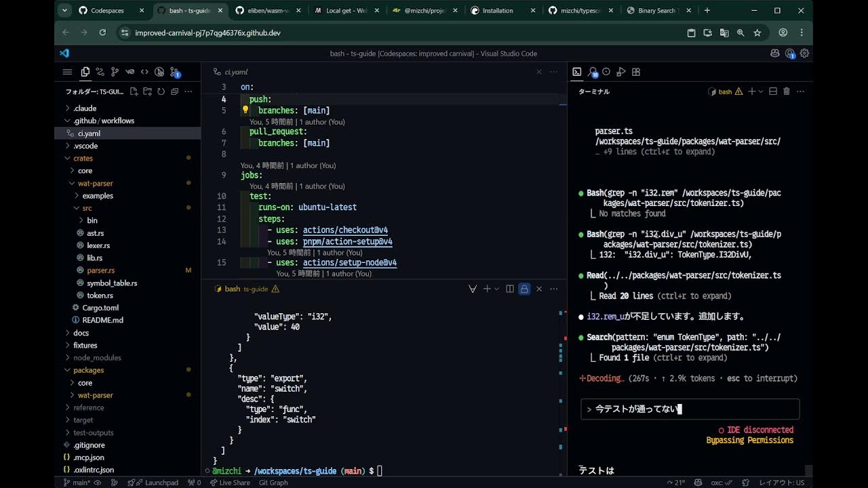Open the VS Code hamburger menu
Screen dimensions: 868x488
(67, 72)
